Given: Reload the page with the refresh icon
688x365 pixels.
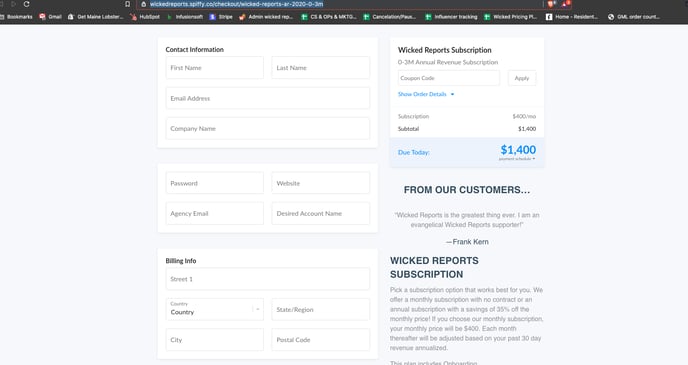Looking at the screenshot, I should point(26,4).
